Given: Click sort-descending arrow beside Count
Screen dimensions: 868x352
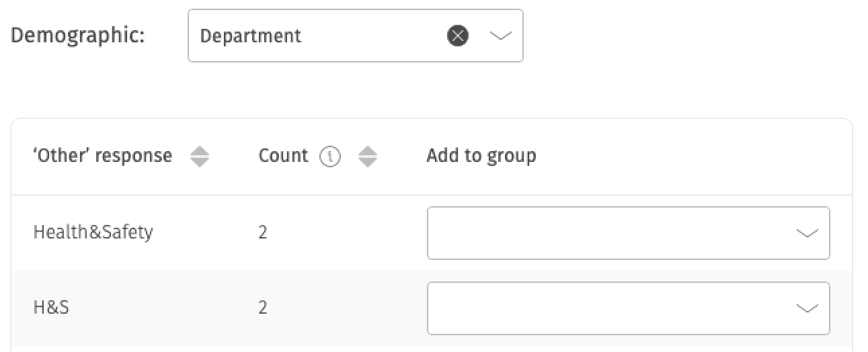Looking at the screenshot, I should [367, 162].
